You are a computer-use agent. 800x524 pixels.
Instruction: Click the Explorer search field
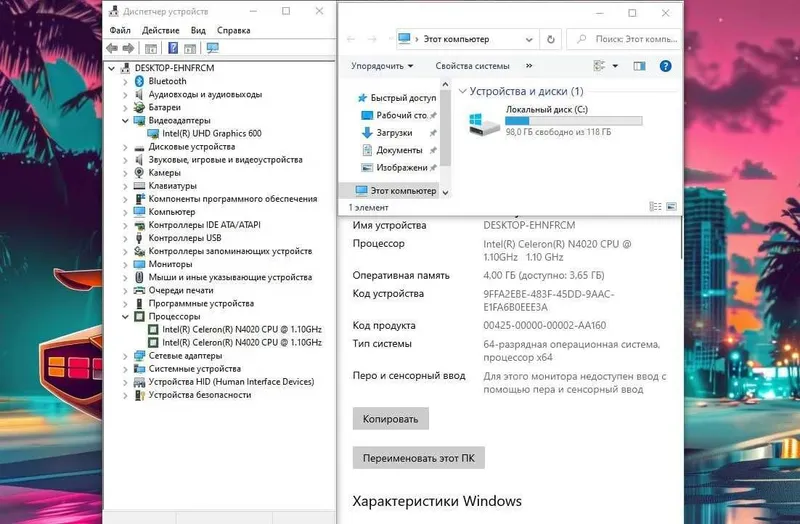[623, 39]
